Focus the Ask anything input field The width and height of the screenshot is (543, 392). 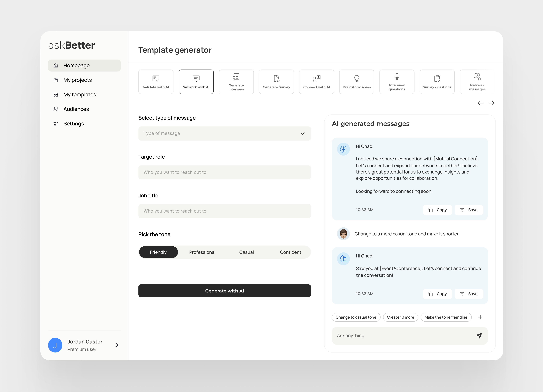(402, 336)
